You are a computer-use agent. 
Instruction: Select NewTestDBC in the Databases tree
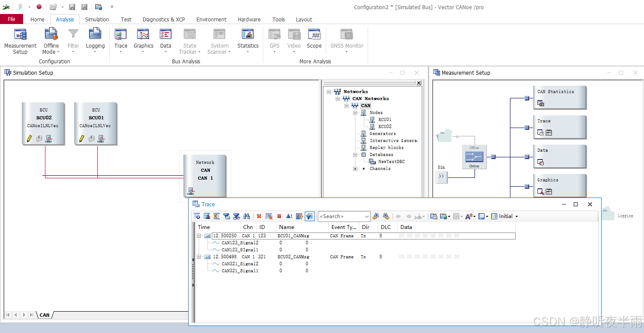391,162
